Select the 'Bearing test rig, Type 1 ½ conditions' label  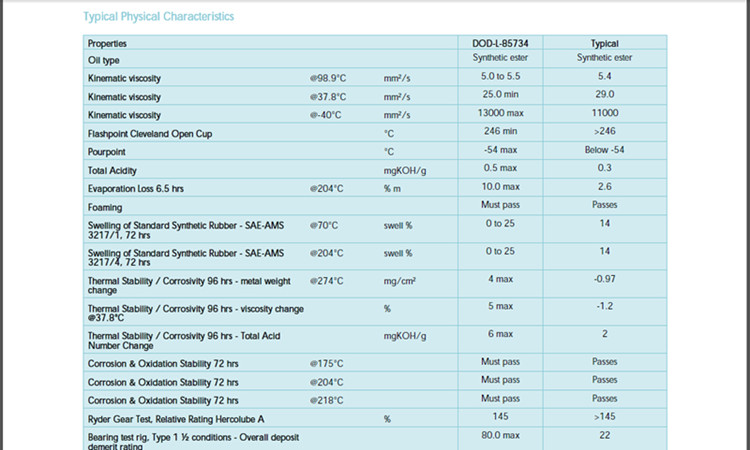click(193, 441)
